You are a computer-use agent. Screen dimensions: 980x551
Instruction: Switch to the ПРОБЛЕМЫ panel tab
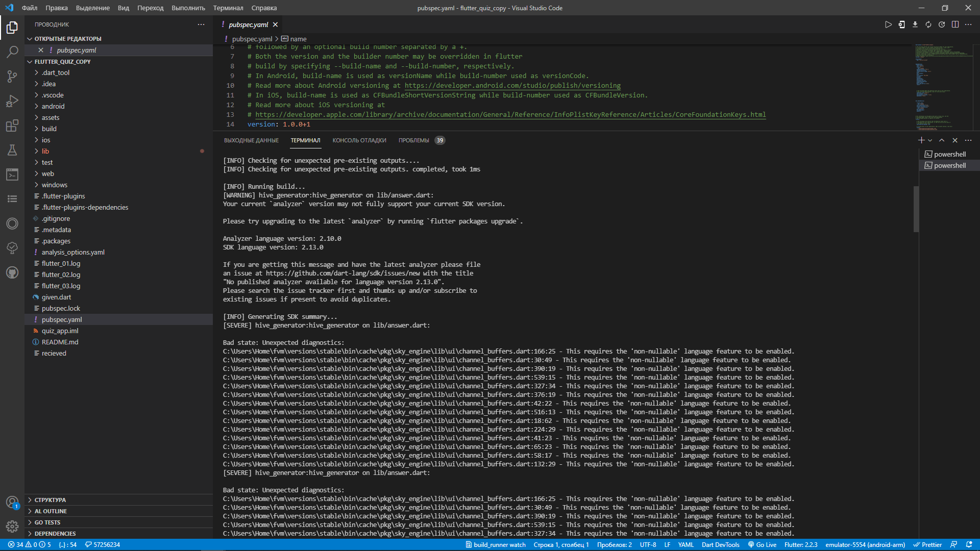[414, 140]
